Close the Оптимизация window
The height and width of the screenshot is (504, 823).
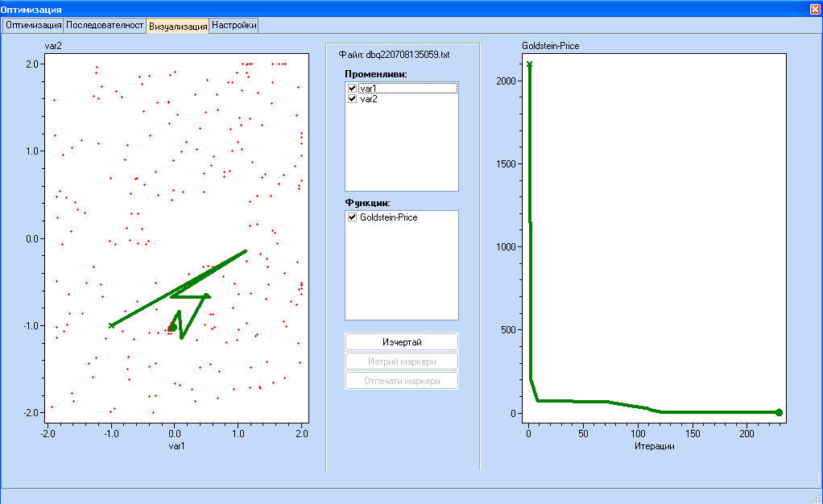coord(815,8)
